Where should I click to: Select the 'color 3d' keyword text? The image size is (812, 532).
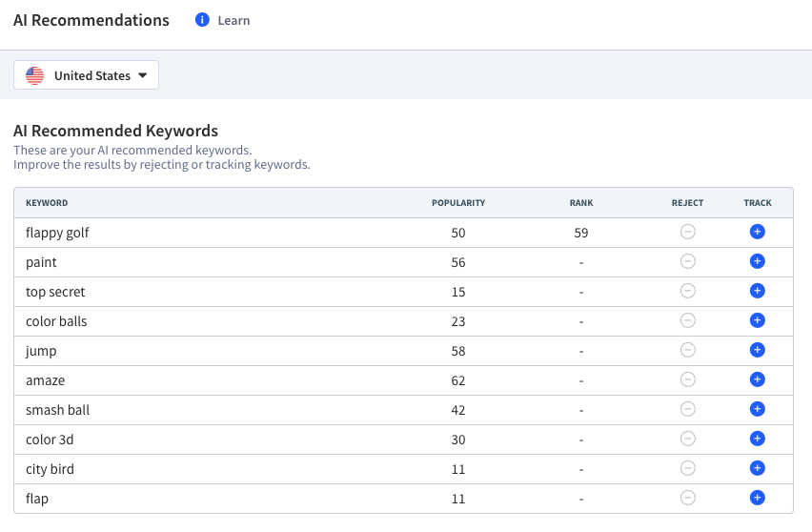50,440
